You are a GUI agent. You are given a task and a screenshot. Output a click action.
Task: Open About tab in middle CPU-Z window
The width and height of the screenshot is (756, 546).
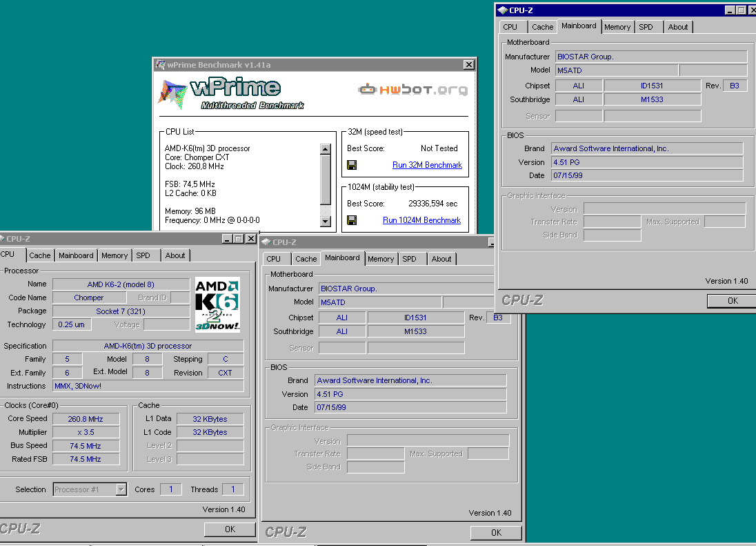(x=441, y=259)
